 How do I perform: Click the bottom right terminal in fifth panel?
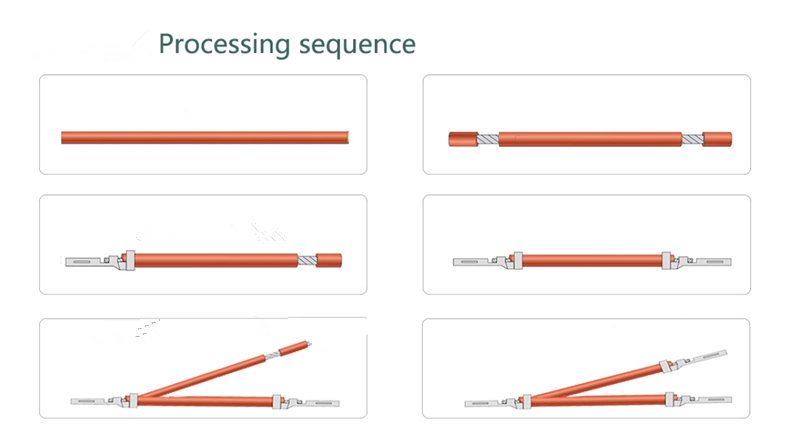pyautogui.click(x=306, y=402)
